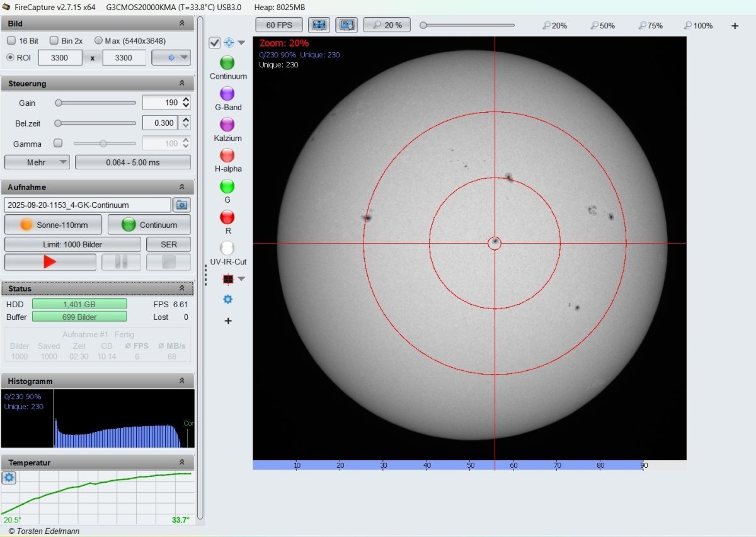Click the Buffer 699 Bilder bar
Viewport: 756px width, 537px height.
coord(79,317)
